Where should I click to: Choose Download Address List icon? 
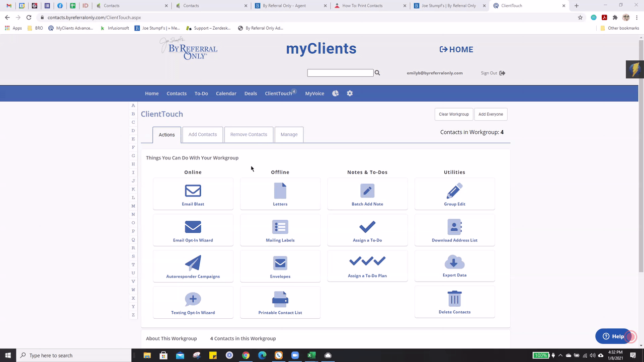point(454,227)
